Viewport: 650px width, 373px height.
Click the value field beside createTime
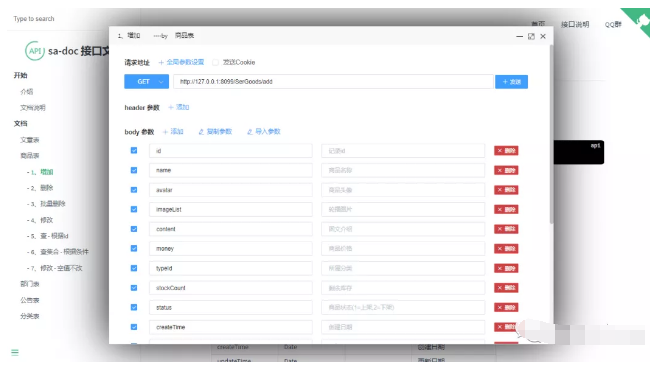[403, 327]
